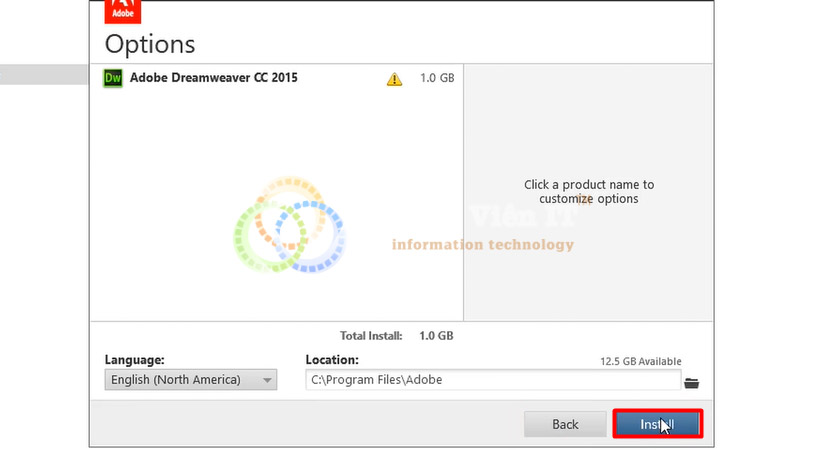
Task: Click the 'information technology' watermark text
Action: click(483, 244)
